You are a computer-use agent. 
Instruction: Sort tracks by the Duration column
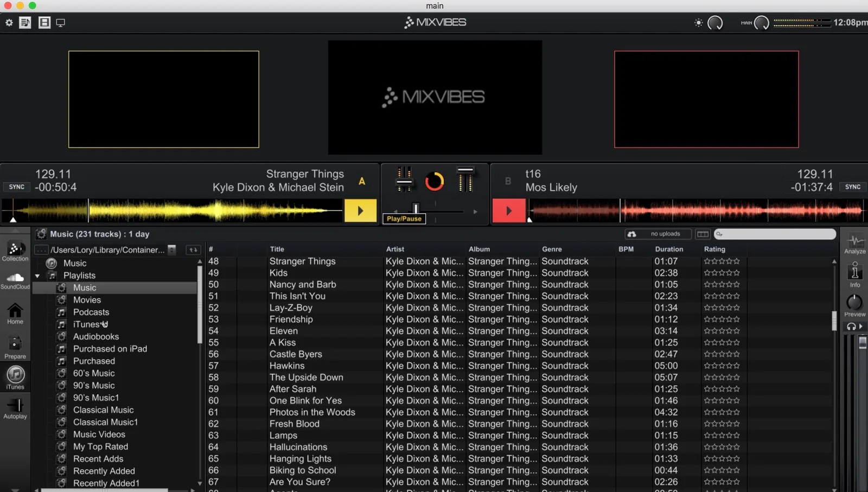[669, 249]
